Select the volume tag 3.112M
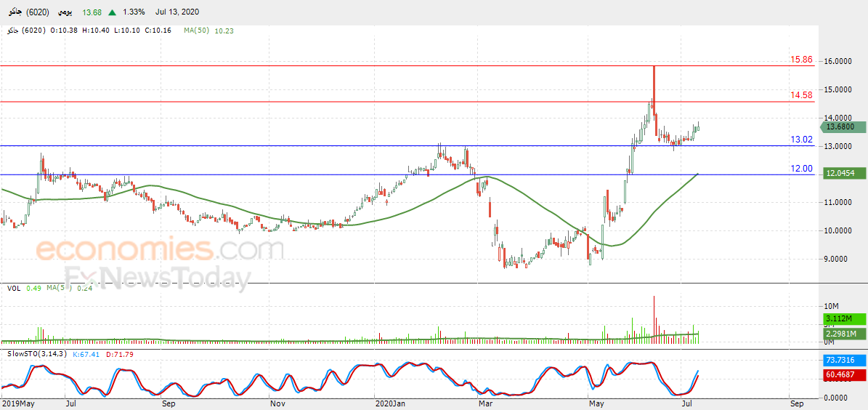 click(x=845, y=319)
